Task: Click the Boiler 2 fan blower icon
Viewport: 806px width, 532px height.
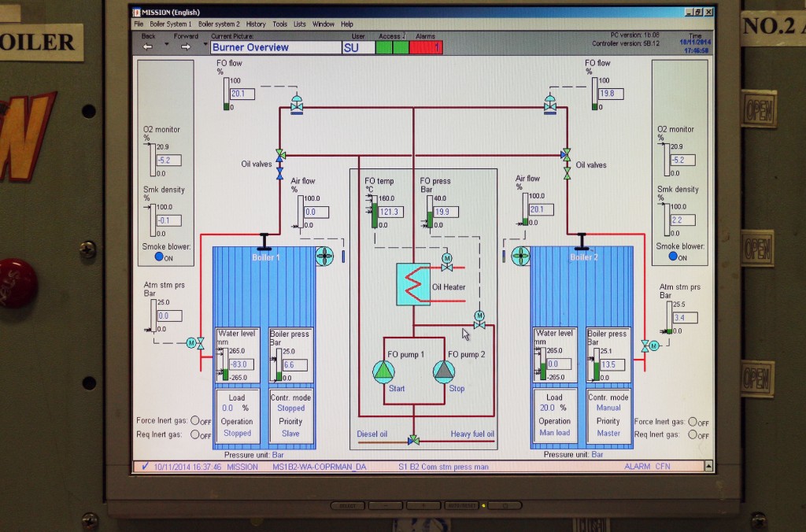Action: pyautogui.click(x=520, y=256)
